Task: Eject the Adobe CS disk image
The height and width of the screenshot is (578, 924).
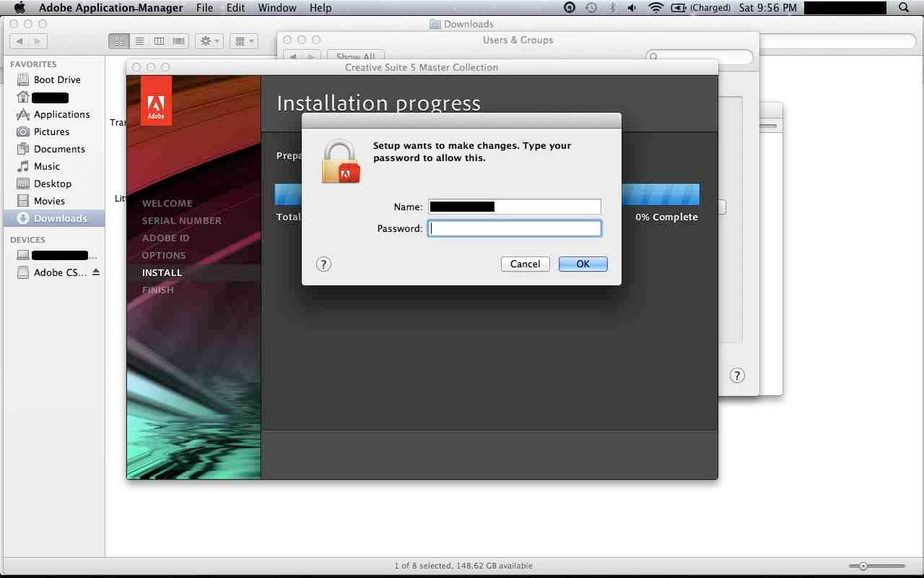Action: [96, 272]
